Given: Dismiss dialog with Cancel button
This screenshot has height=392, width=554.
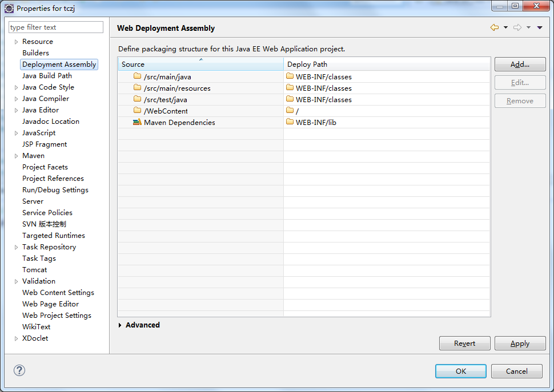Looking at the screenshot, I should [x=516, y=371].
